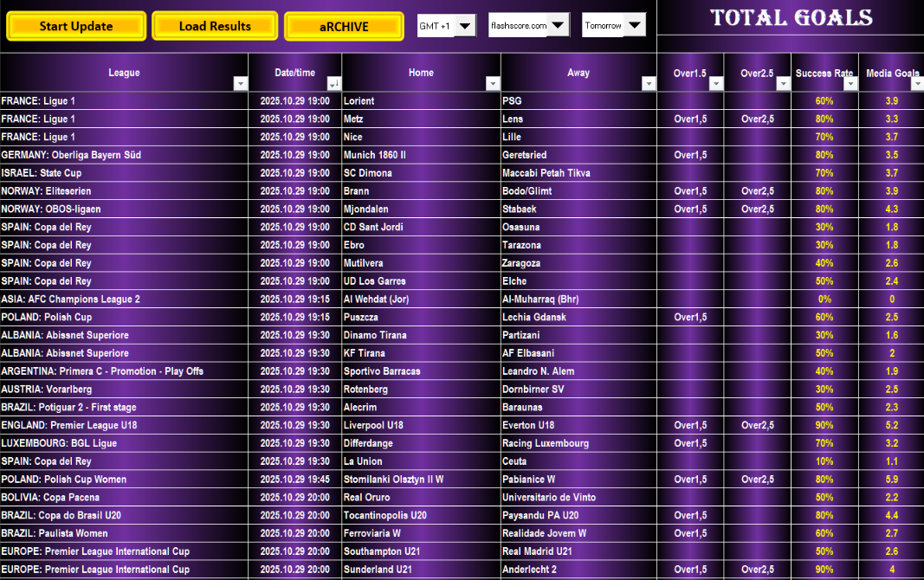This screenshot has width=924, height=580.
Task: Open the League column filter arrow
Action: (241, 84)
